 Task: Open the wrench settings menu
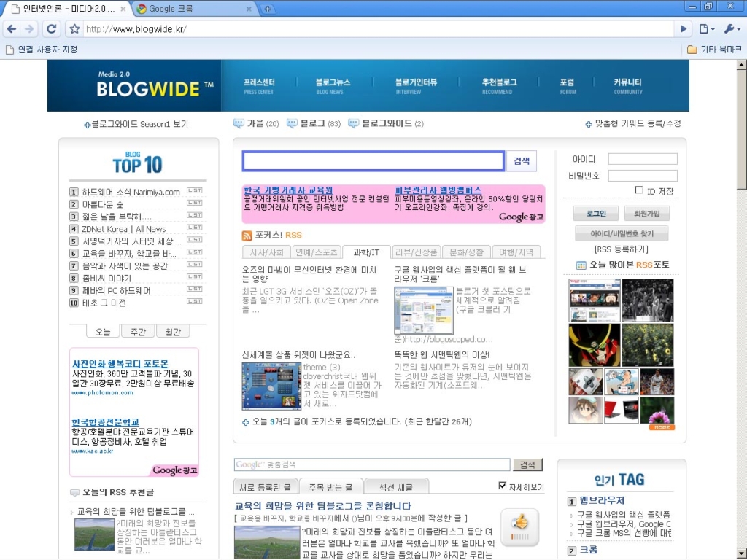[732, 29]
